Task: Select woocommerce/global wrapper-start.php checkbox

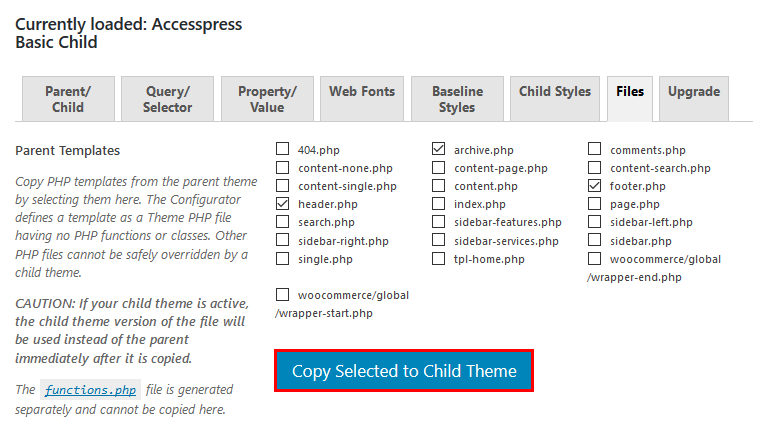Action: pyautogui.click(x=282, y=295)
